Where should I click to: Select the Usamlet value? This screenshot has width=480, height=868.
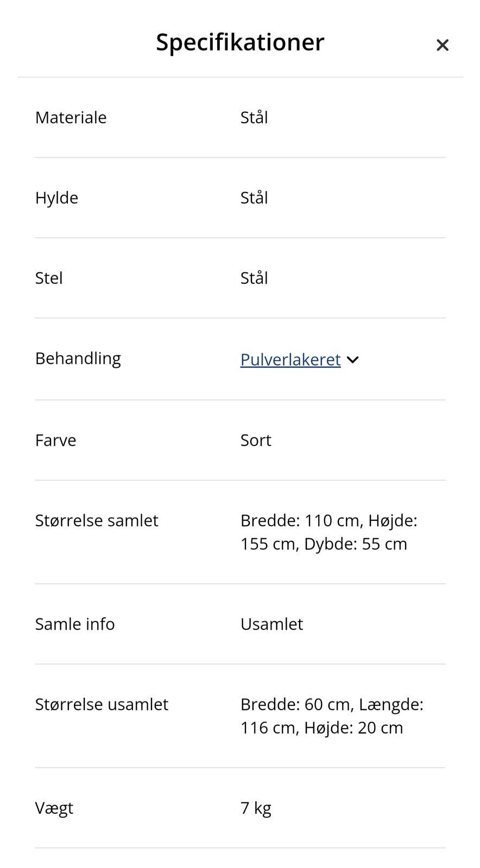click(271, 624)
